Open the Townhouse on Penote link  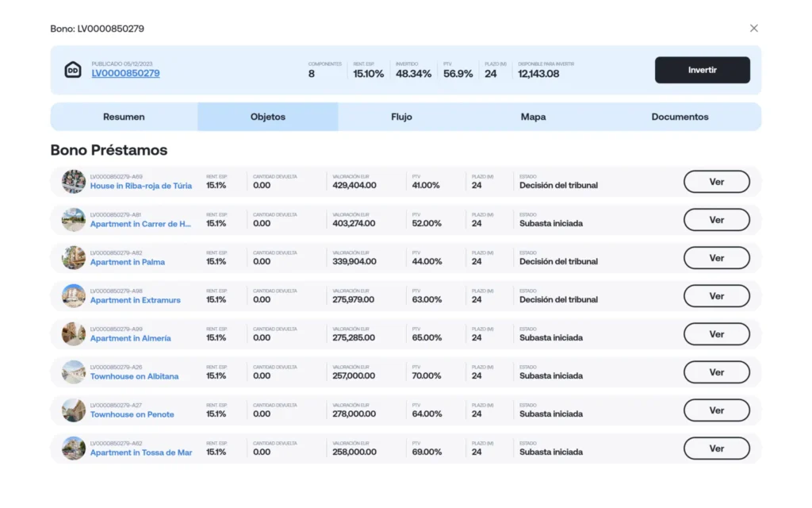(132, 414)
